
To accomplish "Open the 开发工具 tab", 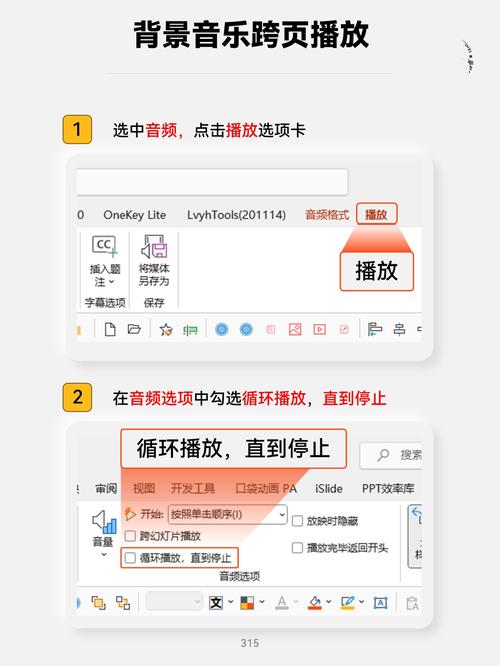I will click(x=192, y=488).
